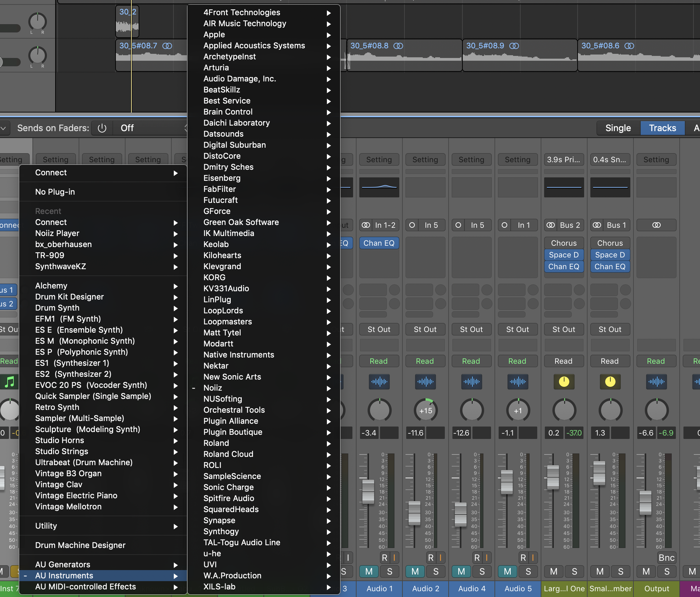Click mono format icon on Audio 5 In 1
Viewport: 700px width, 597px height.
click(x=504, y=225)
